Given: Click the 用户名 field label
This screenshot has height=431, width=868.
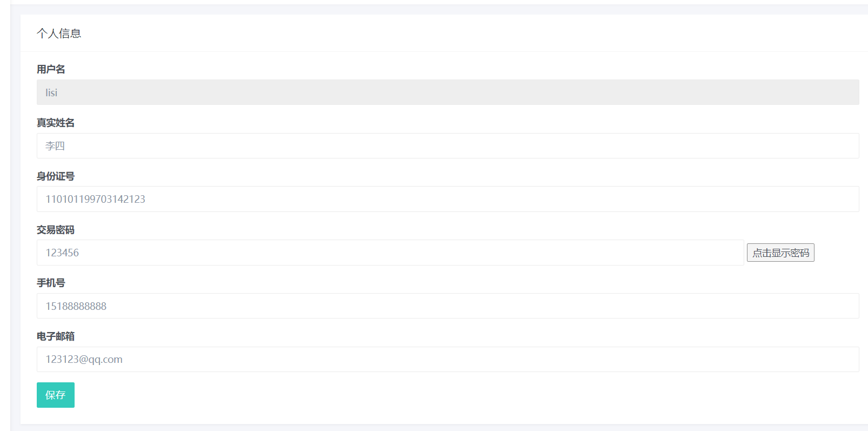Looking at the screenshot, I should 51,69.
